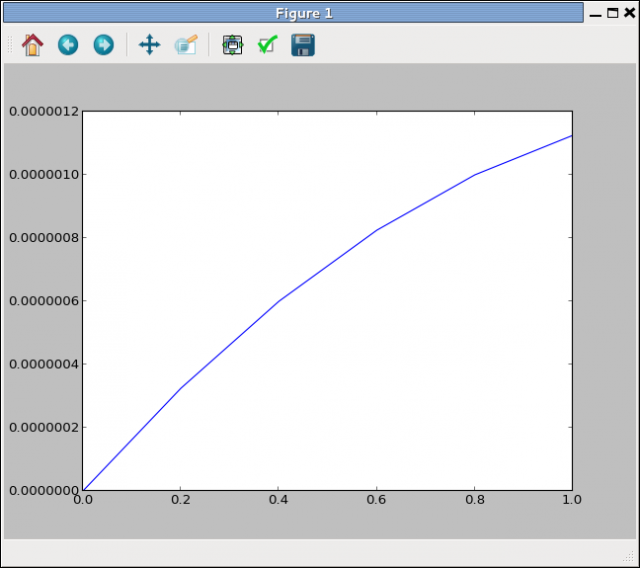Viewport: 640px width, 568px height.
Task: Open the Configure subplots tool
Action: 232,45
